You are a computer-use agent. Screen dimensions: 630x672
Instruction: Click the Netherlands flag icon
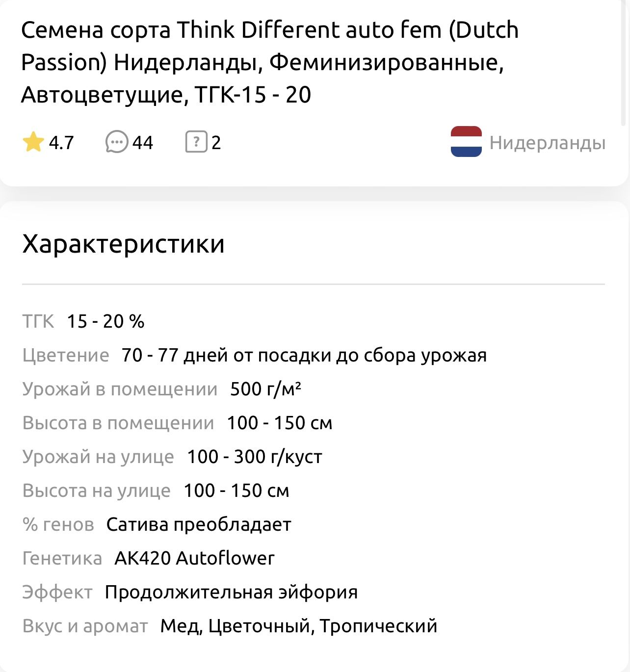coord(466,142)
